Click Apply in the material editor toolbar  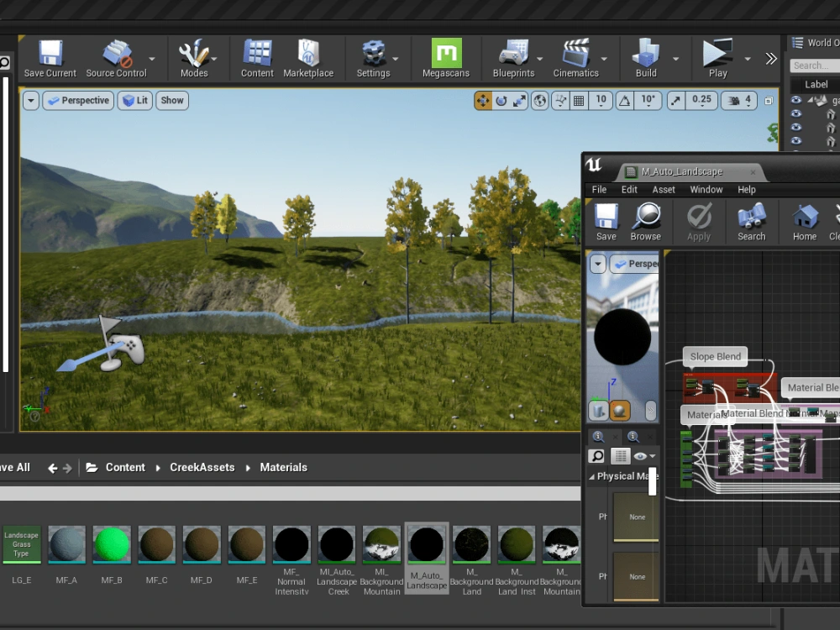698,221
